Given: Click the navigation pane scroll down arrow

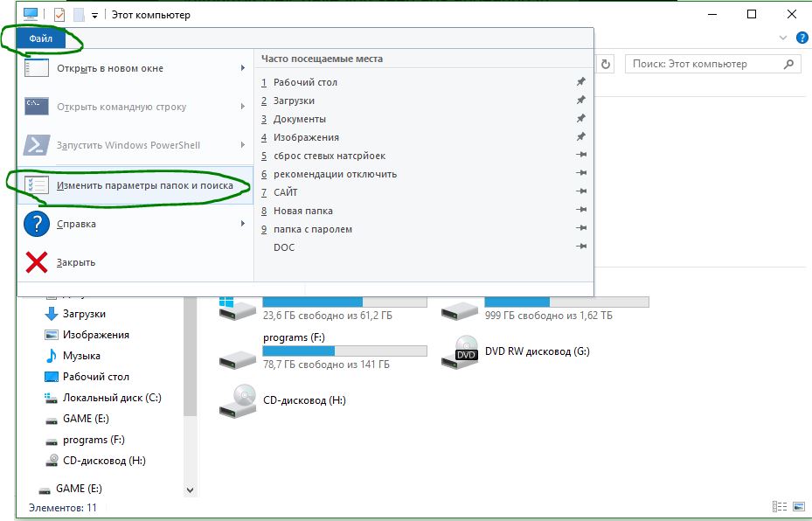Looking at the screenshot, I should pos(190,490).
